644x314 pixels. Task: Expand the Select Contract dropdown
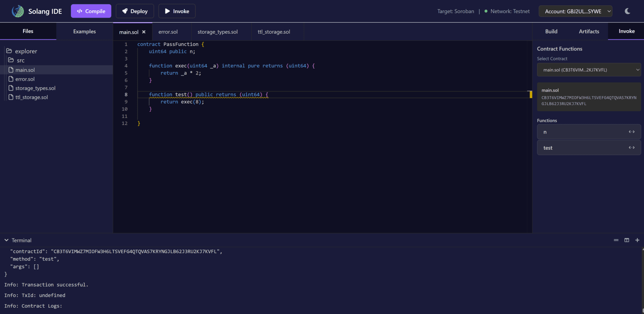(x=589, y=70)
